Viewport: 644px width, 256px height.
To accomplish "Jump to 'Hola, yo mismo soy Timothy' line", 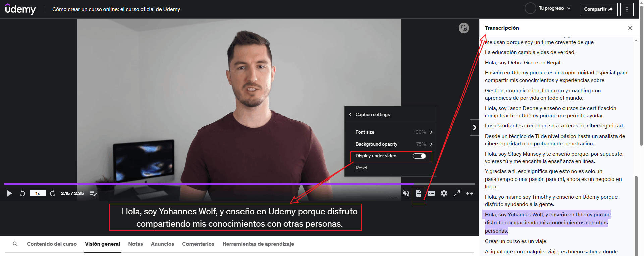I will [x=551, y=201].
